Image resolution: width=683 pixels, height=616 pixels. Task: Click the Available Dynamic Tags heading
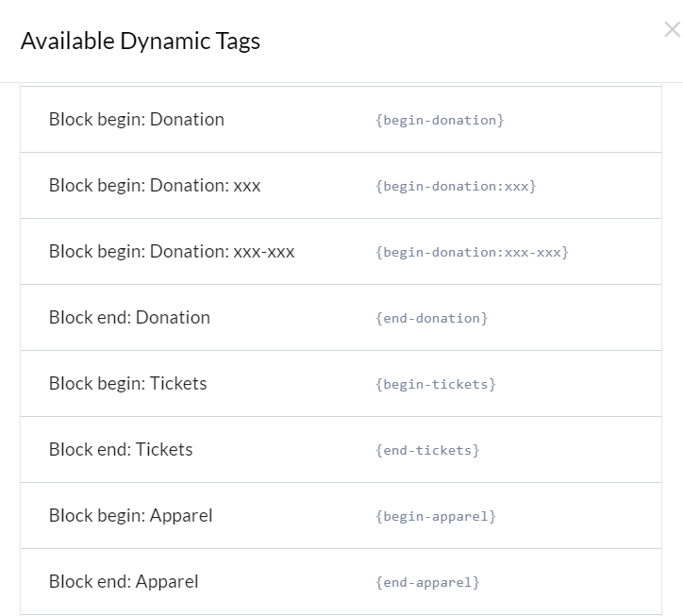tap(140, 42)
